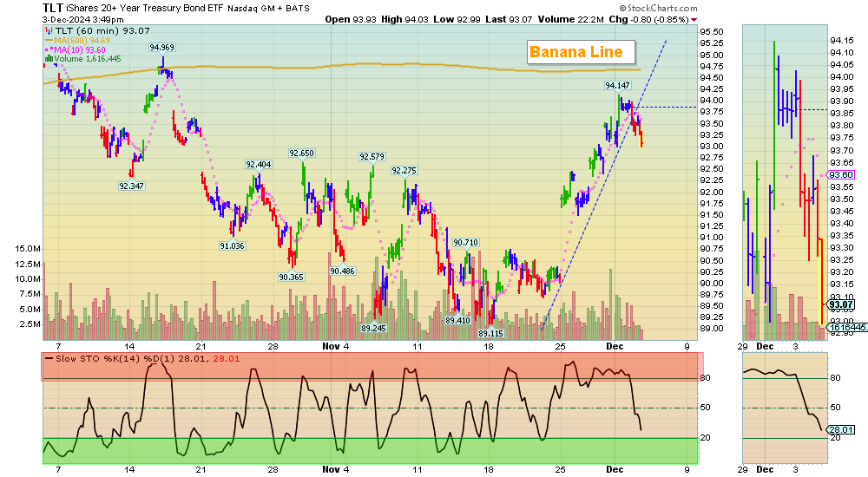Click the 92.404 price label
This screenshot has height=477, width=868.
(x=259, y=165)
